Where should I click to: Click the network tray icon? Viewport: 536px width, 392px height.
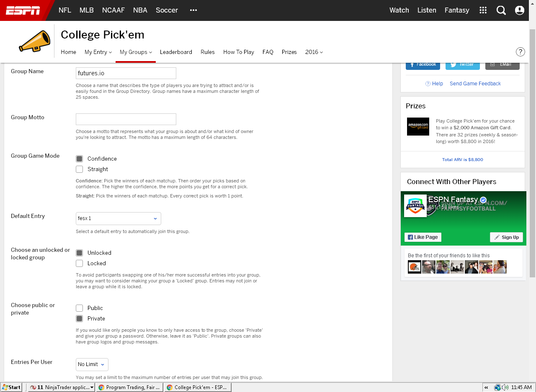coord(497,387)
